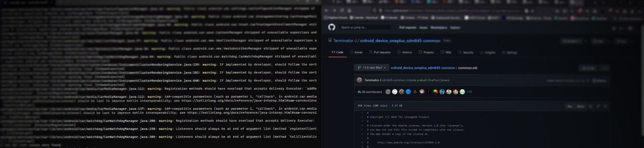644x148 pixels.
Task: Open the first contributor's avatar
Action: pos(388,92)
